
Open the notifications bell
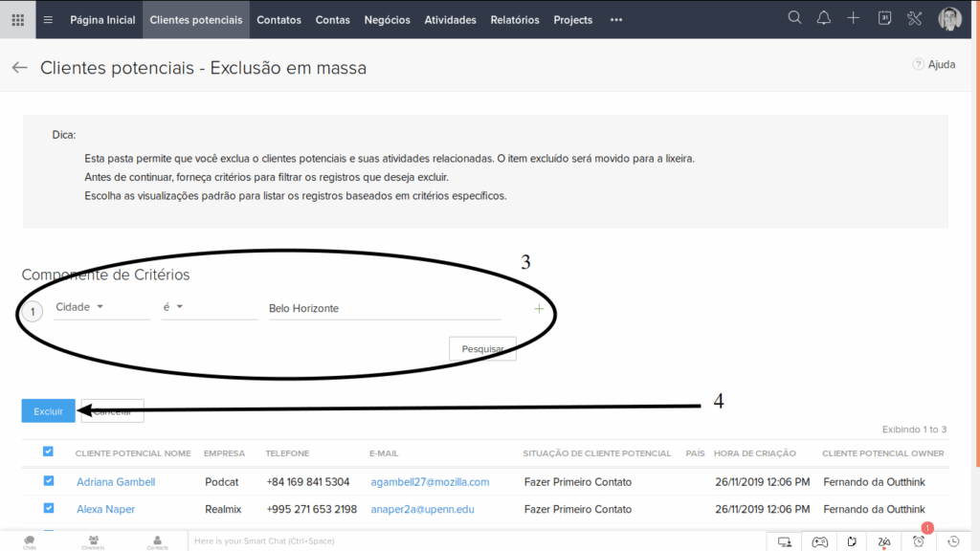click(x=824, y=18)
